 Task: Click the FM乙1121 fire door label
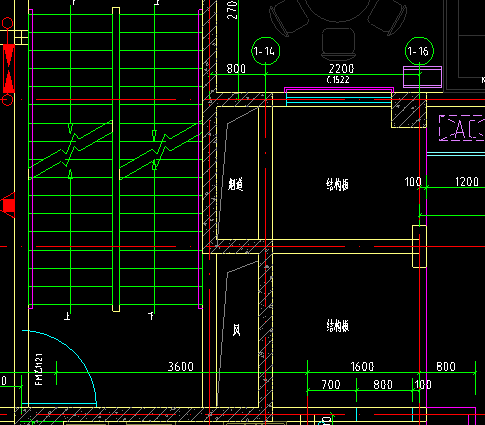tap(39, 369)
